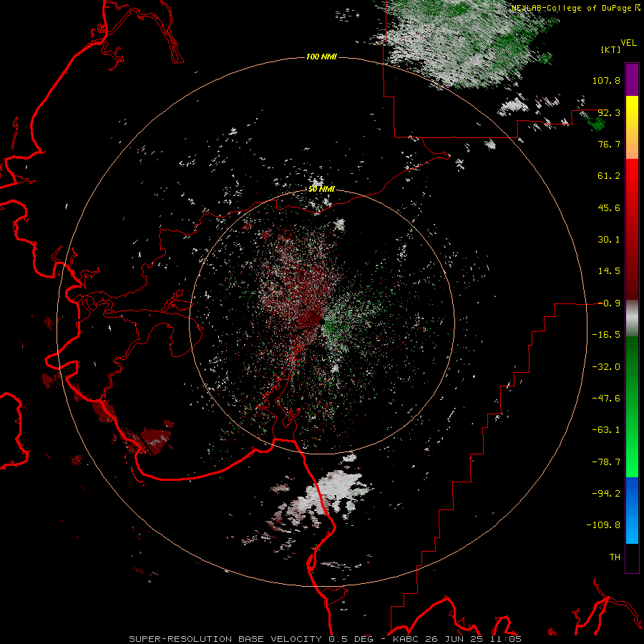Click the blue segment of the color bar
The height and width of the screenshot is (644, 644).
[632, 510]
